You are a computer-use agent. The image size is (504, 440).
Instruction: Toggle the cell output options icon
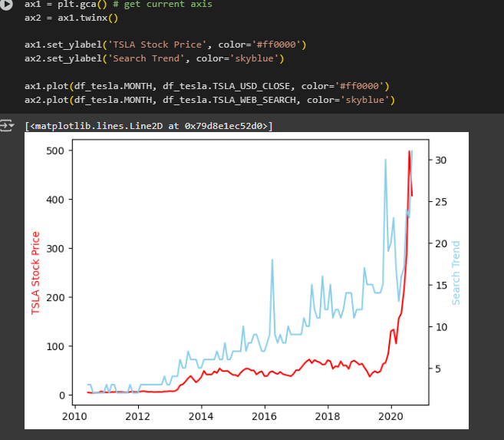tap(7, 125)
